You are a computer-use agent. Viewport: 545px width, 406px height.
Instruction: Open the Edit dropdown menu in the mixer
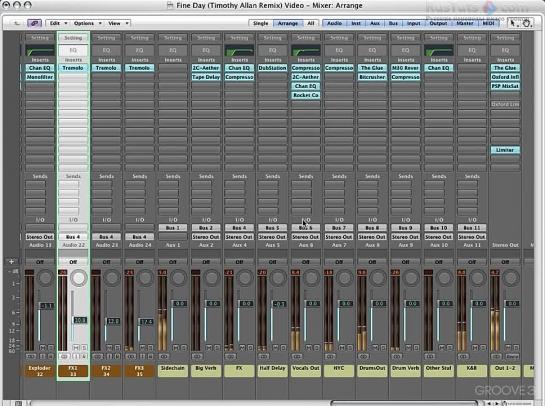[58, 23]
